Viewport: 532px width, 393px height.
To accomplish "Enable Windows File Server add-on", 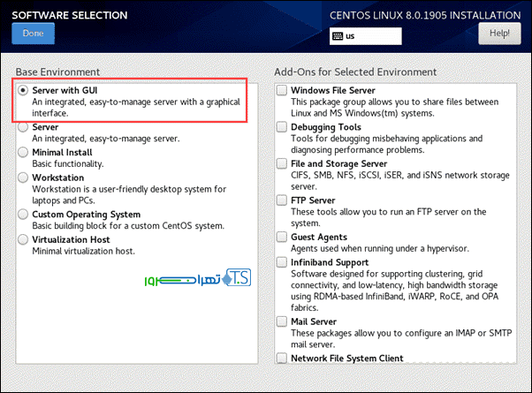I will point(281,90).
